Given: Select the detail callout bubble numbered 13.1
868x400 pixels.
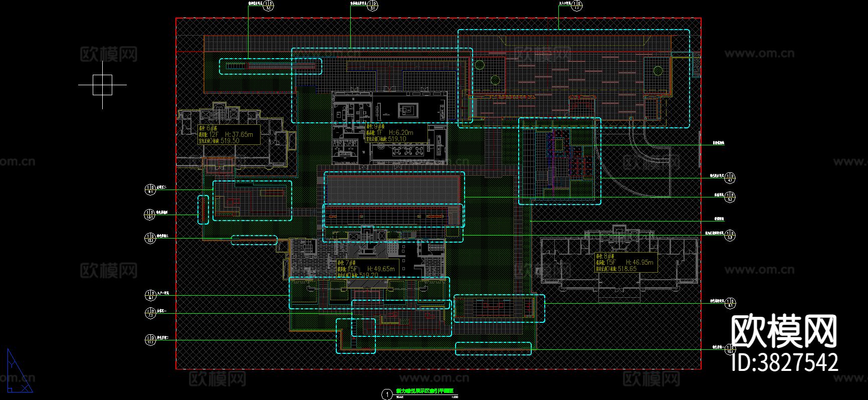Looking at the screenshot, I should 150,215.
